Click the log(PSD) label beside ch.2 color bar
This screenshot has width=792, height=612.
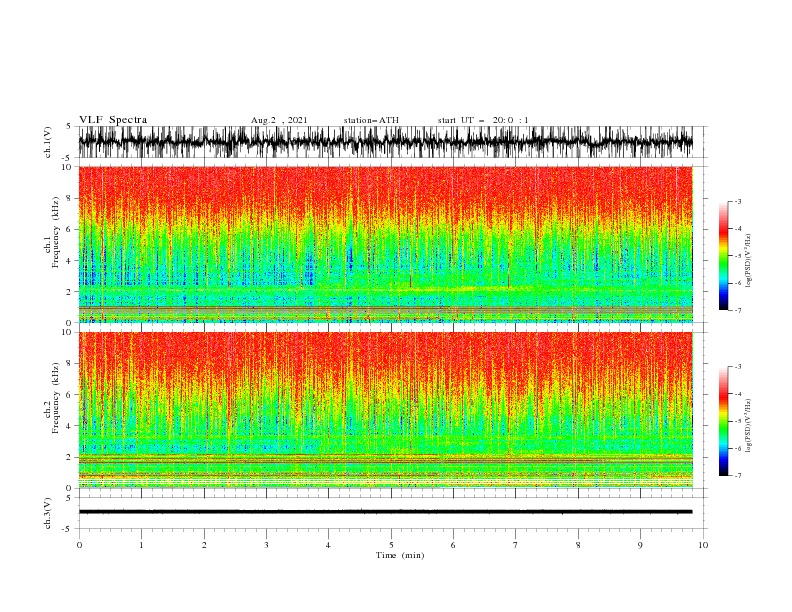pyautogui.click(x=748, y=425)
